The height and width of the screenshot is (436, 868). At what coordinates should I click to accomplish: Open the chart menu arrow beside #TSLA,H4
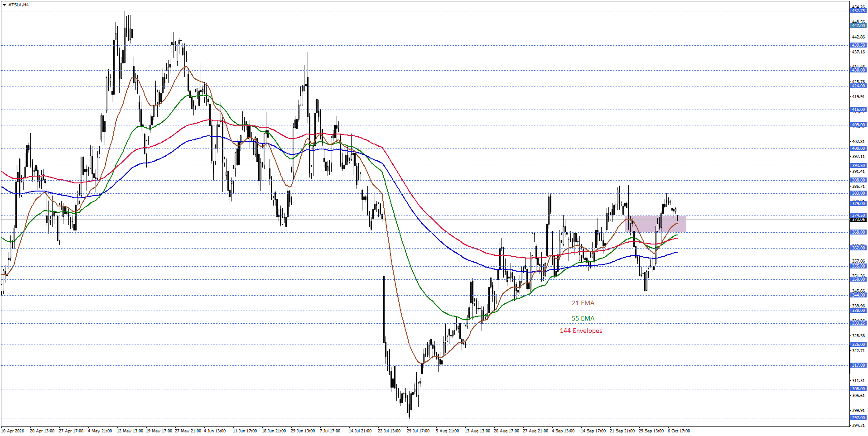(4, 5)
